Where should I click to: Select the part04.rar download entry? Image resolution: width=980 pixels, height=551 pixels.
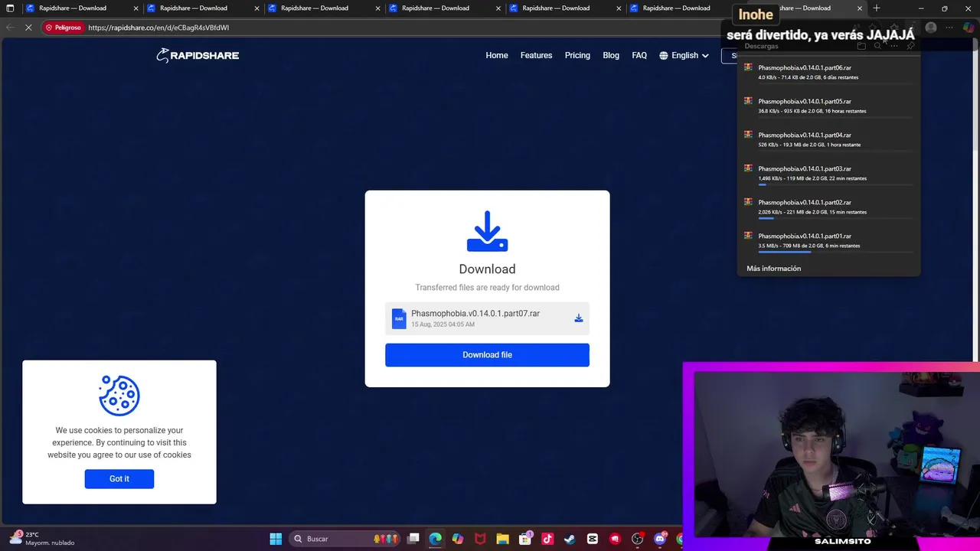click(828, 139)
